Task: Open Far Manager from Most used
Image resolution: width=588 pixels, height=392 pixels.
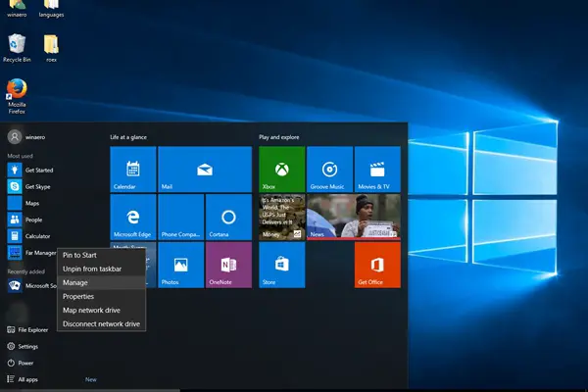Action: click(x=31, y=253)
